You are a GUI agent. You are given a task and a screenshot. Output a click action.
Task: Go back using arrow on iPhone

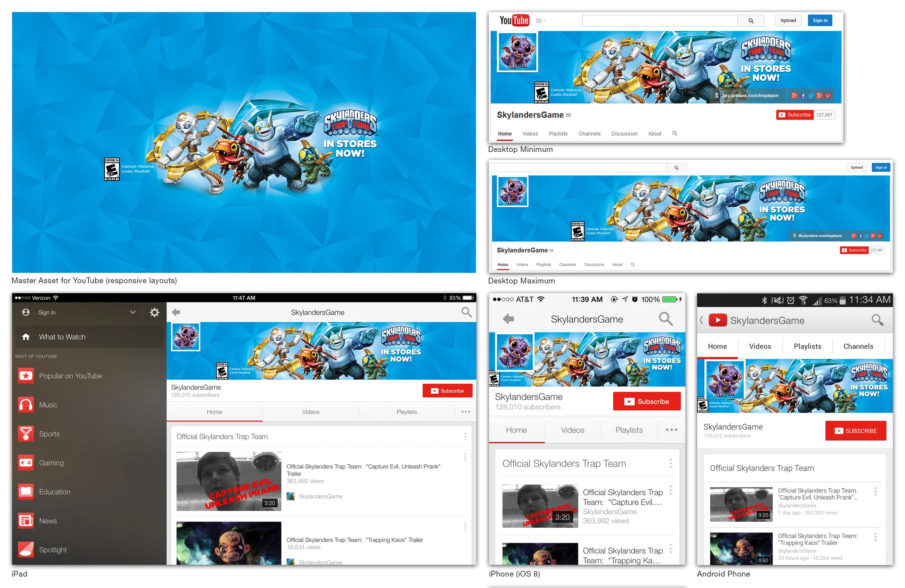(x=508, y=319)
